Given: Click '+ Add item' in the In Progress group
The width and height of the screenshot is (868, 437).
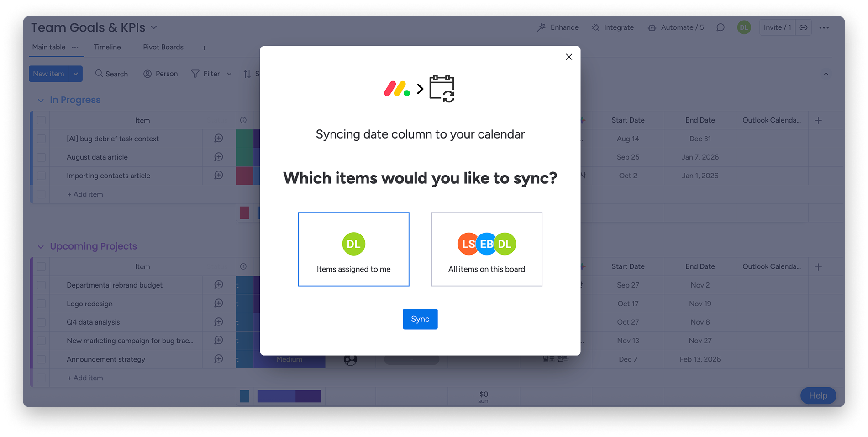Looking at the screenshot, I should click(x=85, y=194).
